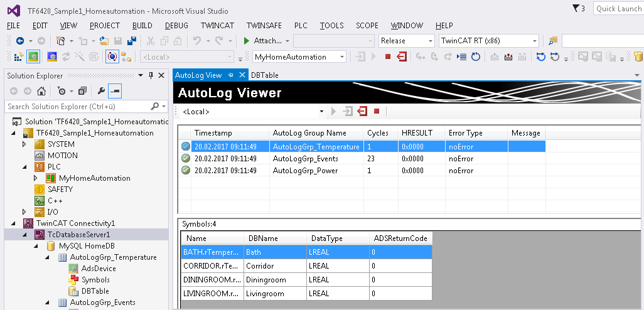Screen dimensions: 644x310
Task: Expand the I/O tree node
Action: click(24, 212)
